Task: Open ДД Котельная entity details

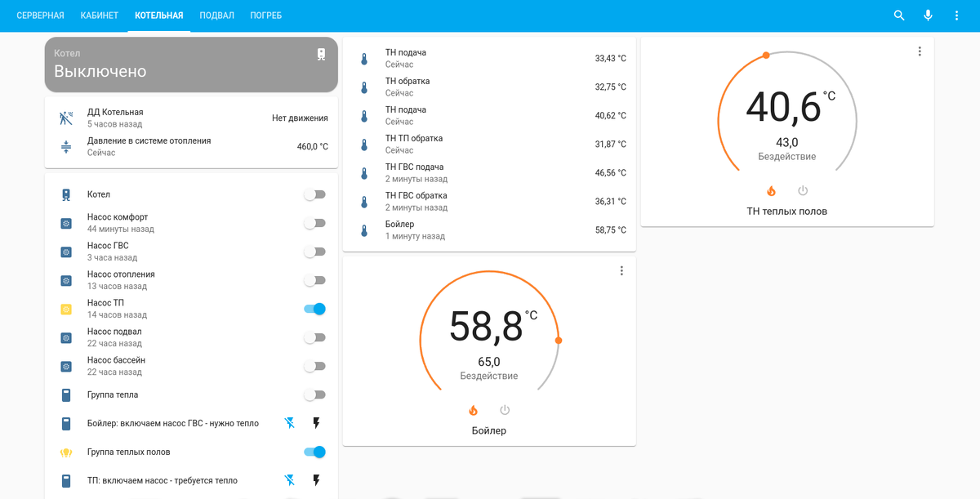Action: click(191, 118)
